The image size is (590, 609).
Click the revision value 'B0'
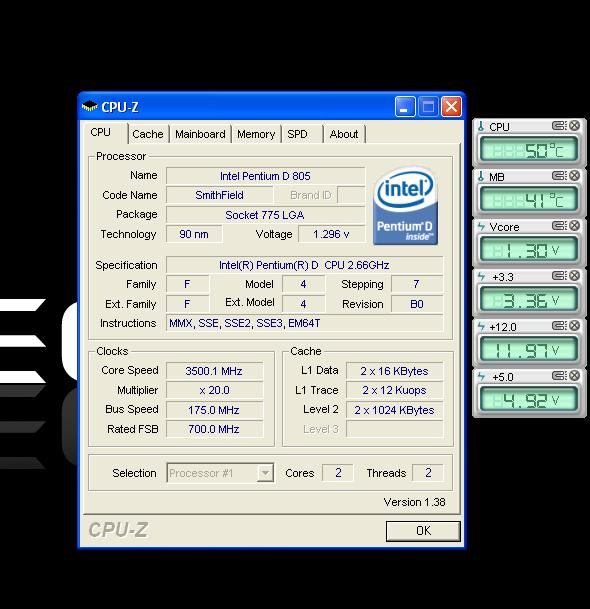click(x=416, y=304)
